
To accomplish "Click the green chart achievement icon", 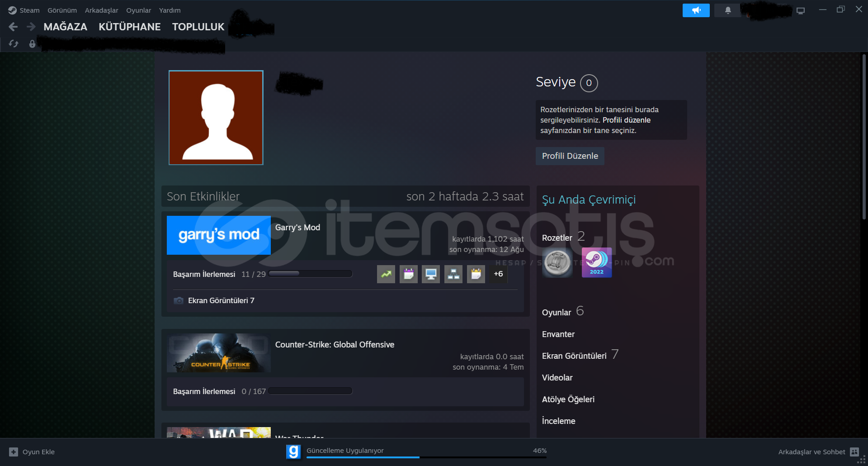I will pyautogui.click(x=386, y=274).
